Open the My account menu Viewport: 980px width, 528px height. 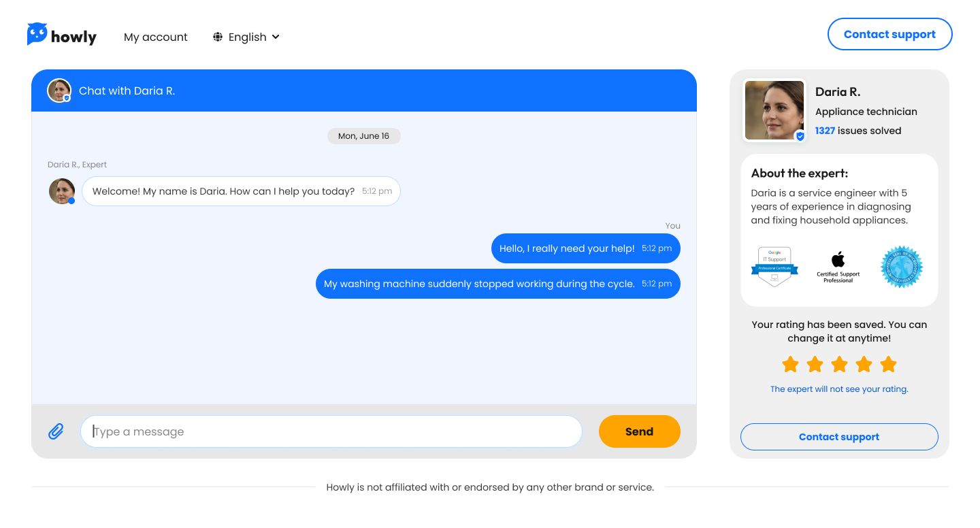(155, 37)
